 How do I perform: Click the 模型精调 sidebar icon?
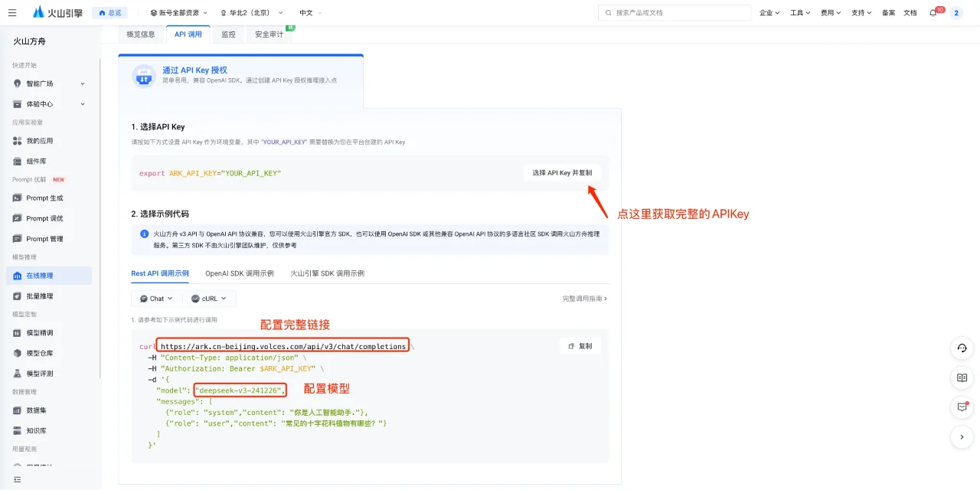tap(18, 333)
